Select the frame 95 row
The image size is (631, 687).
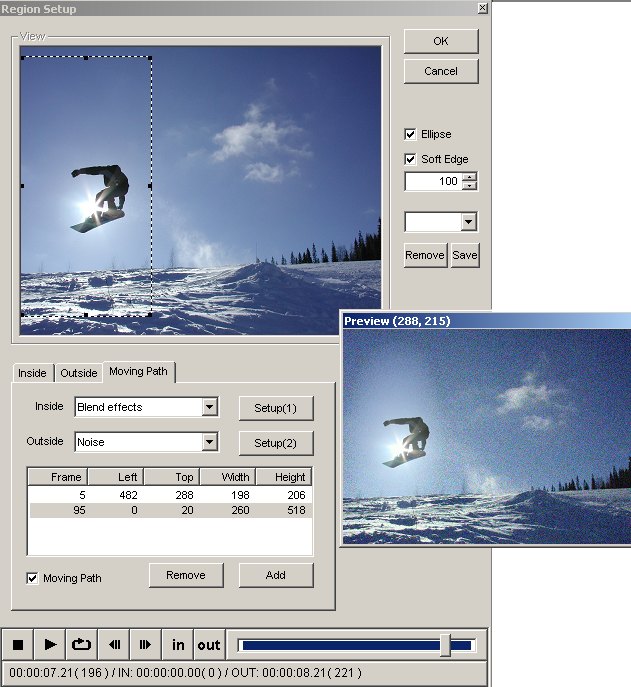170,510
